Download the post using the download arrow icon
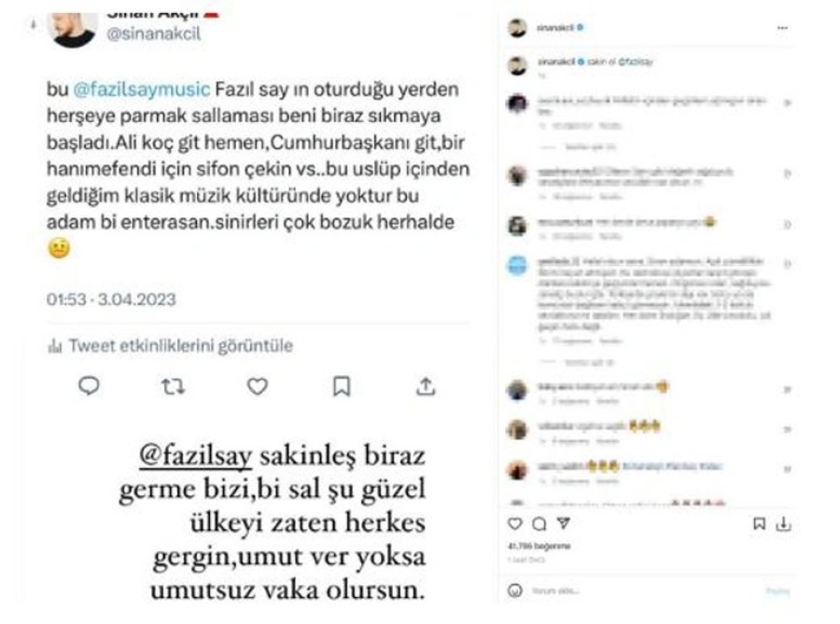840x624 pixels. pyautogui.click(x=783, y=523)
